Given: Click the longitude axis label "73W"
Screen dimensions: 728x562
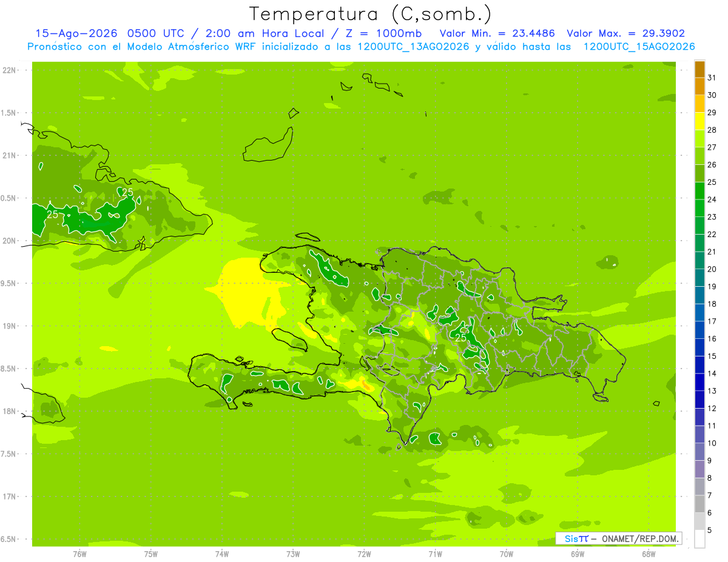Looking at the screenshot, I should (293, 554).
